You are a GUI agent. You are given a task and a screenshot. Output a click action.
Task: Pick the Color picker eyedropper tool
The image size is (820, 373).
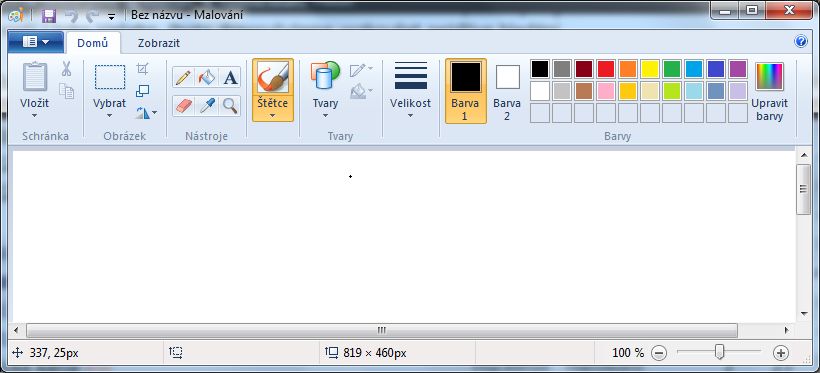coord(207,106)
